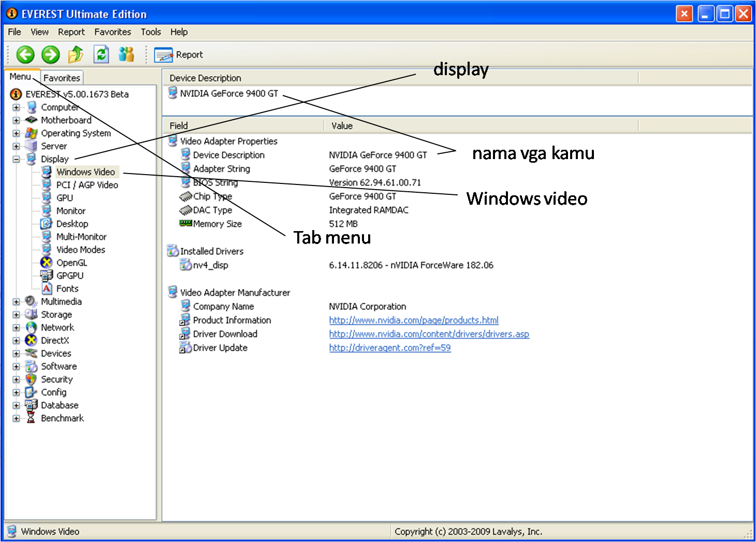Select the Operating System icon in tree
This screenshot has width=756, height=542.
(32, 133)
